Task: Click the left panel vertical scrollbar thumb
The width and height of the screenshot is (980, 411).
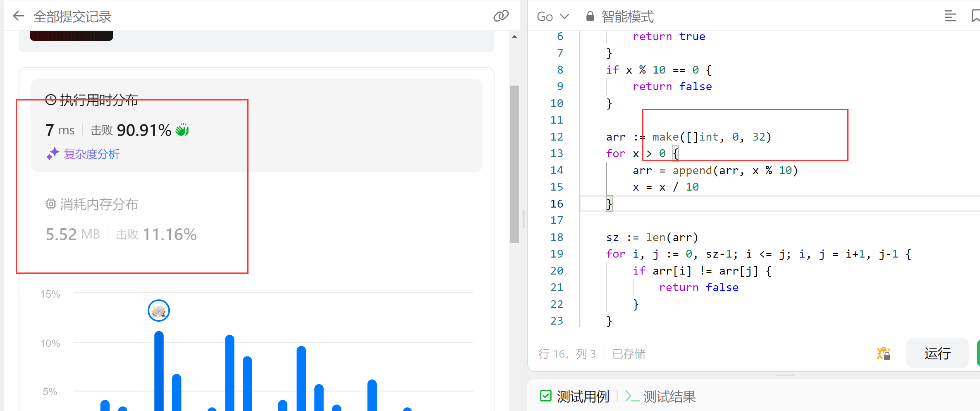Action: [514, 164]
